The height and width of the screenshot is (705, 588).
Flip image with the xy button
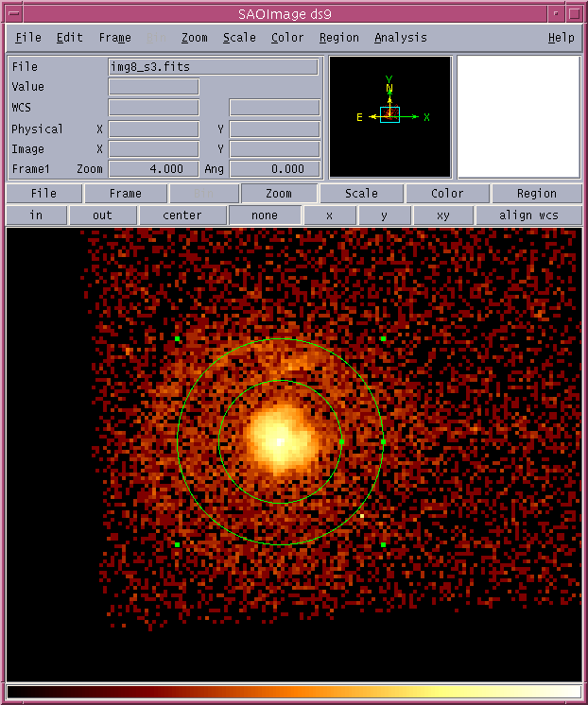[x=443, y=215]
